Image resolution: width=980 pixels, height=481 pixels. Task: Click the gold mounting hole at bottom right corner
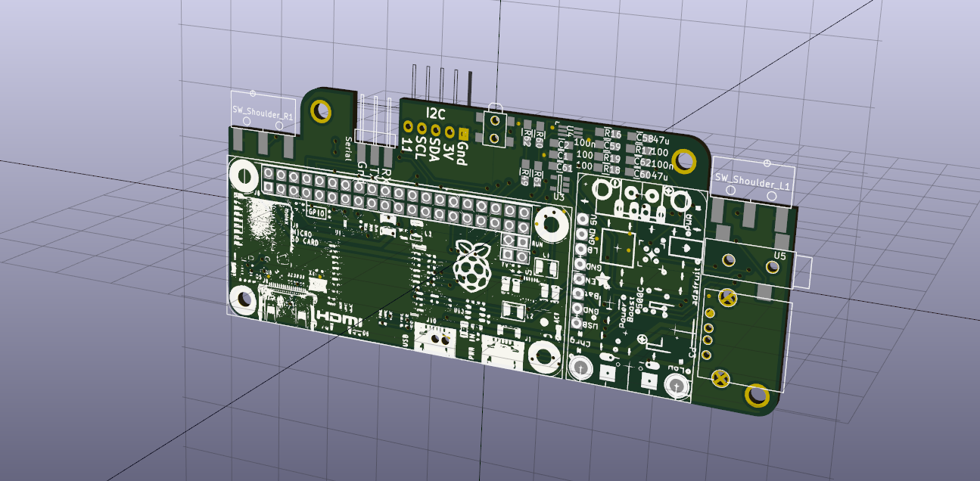(x=756, y=395)
